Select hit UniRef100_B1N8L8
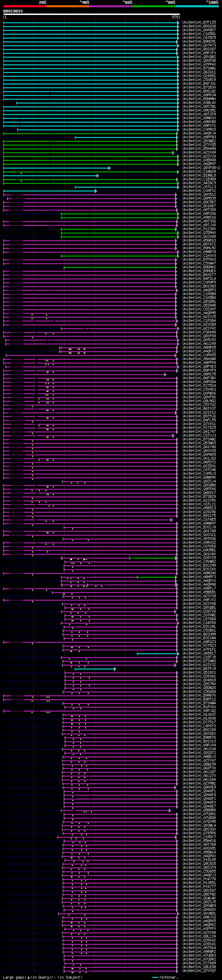Screen dimensions: 222x980 199,175
